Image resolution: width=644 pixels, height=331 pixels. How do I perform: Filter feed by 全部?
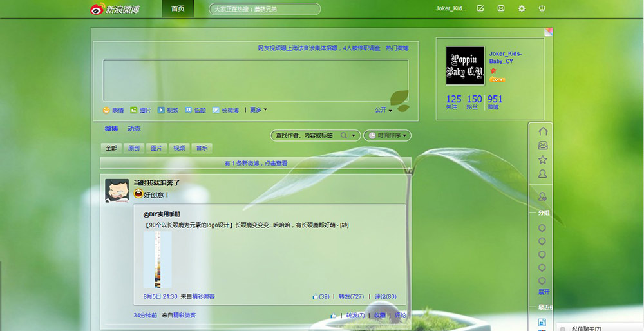click(111, 148)
